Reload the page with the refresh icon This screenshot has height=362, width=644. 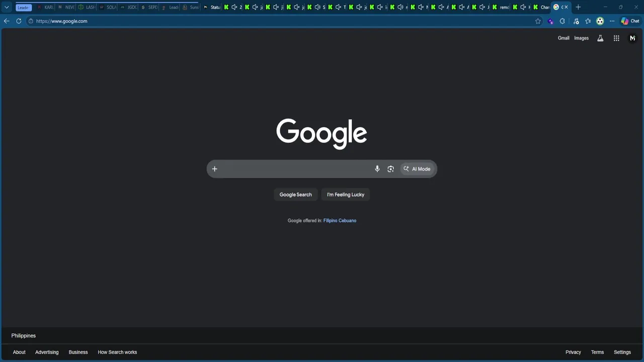click(x=19, y=21)
